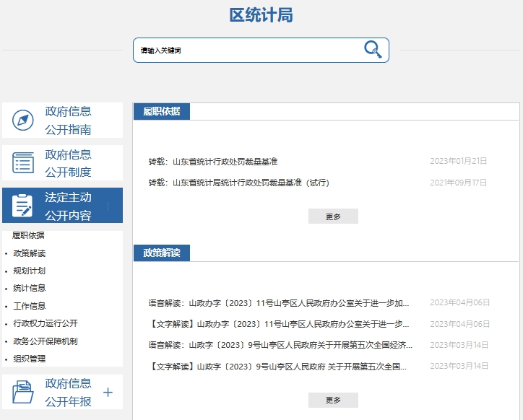
Task: Open 组织管理 sidebar item
Action: tap(29, 359)
